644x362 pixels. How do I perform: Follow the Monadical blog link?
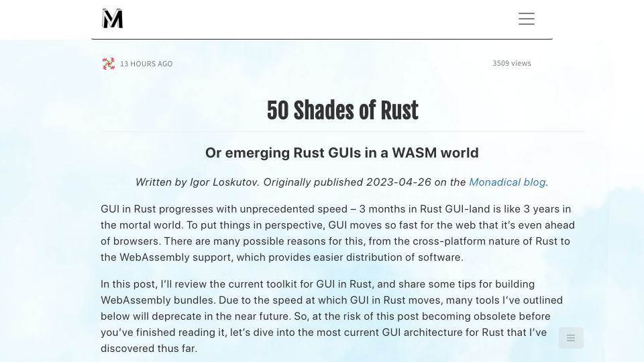[x=507, y=182]
